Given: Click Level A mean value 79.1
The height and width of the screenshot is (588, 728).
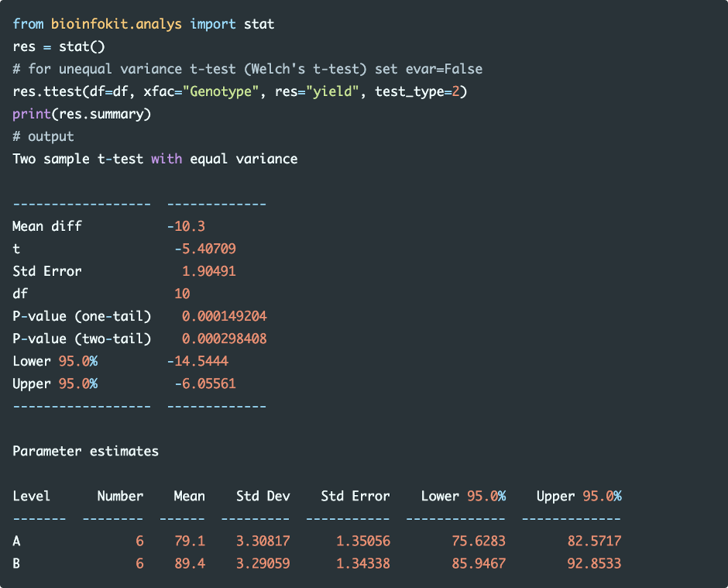Looking at the screenshot, I should (190, 541).
